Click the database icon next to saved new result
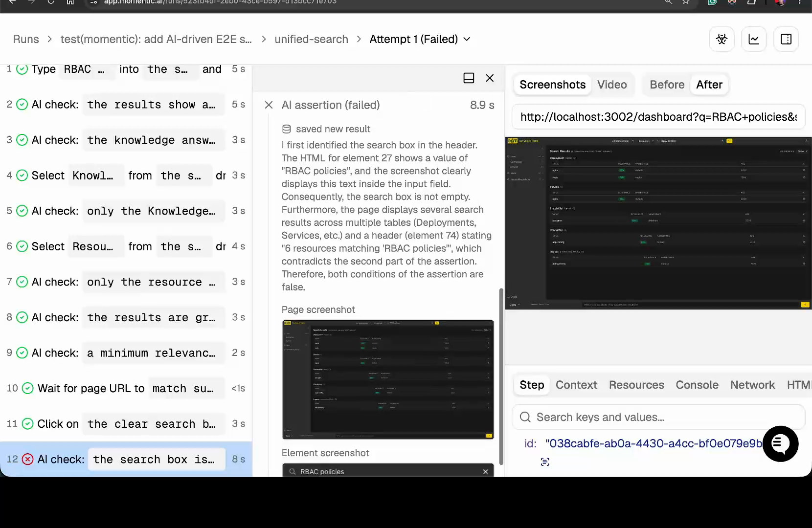The width and height of the screenshot is (812, 528). (287, 129)
